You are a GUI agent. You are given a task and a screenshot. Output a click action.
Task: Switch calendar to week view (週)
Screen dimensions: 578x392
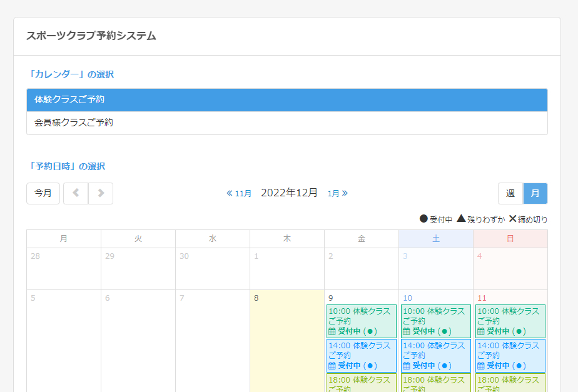pyautogui.click(x=510, y=193)
